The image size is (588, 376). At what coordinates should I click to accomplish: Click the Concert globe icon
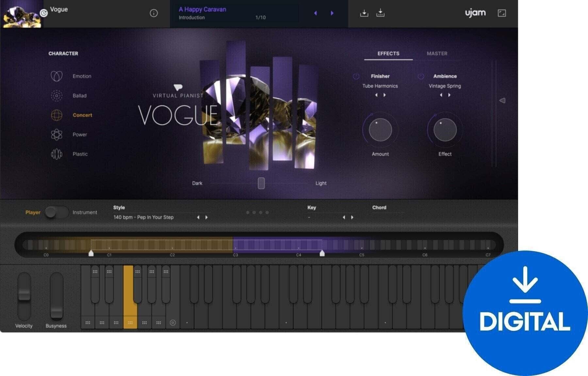point(57,115)
